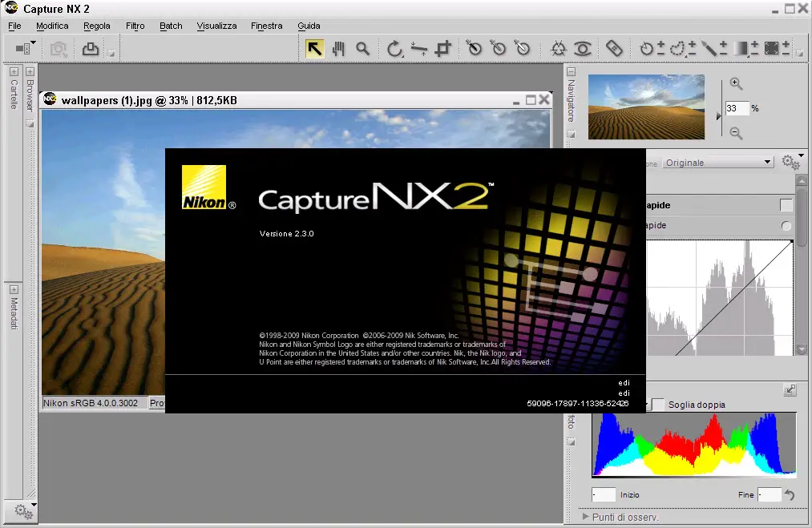This screenshot has width=812, height=528.
Task: Open the edit list gear settings menu
Action: [790, 163]
